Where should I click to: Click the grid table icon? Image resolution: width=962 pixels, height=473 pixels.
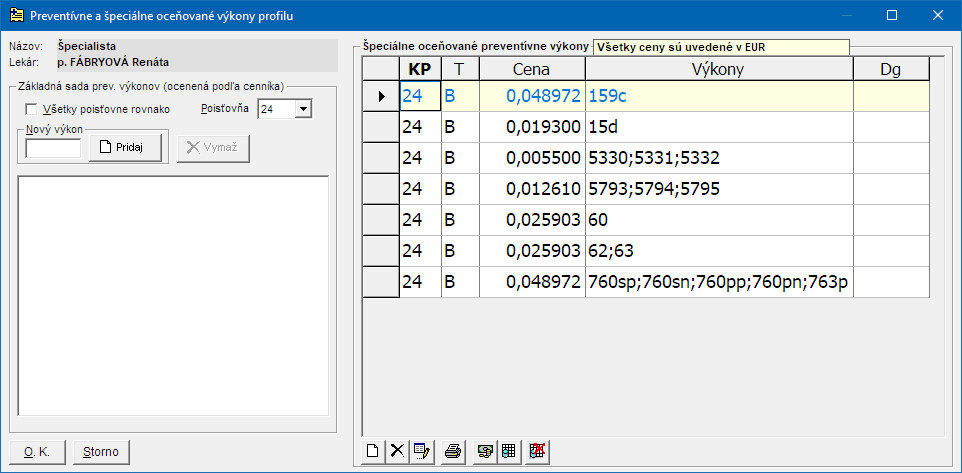(x=508, y=452)
